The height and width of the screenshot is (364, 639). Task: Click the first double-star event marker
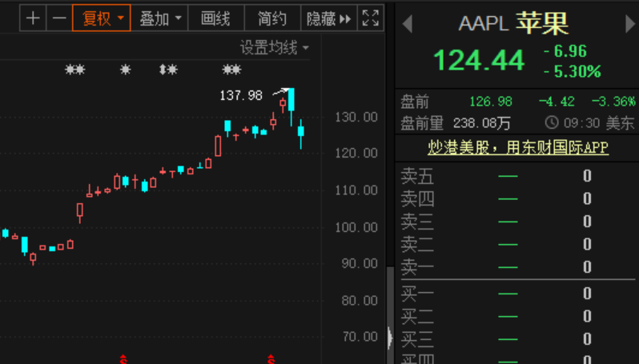(x=75, y=70)
